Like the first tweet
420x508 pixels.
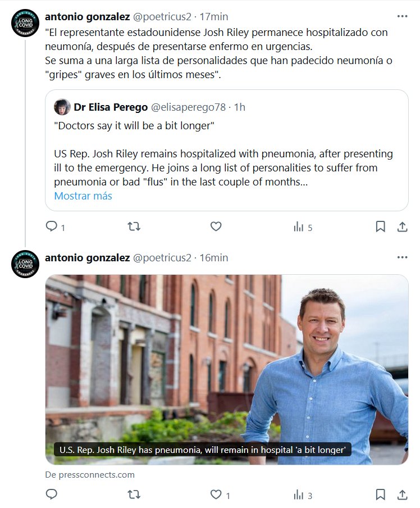point(216,226)
